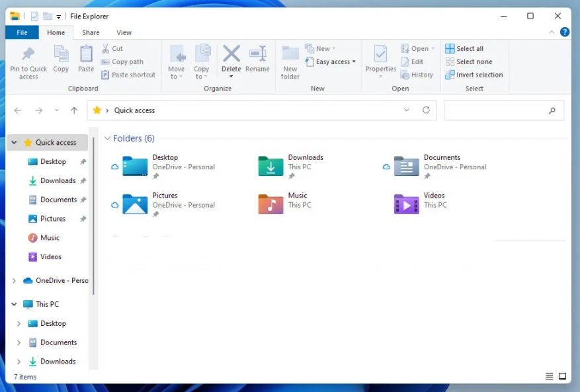Collapse the Folders (6) group
This screenshot has height=392, width=580.
(x=107, y=138)
